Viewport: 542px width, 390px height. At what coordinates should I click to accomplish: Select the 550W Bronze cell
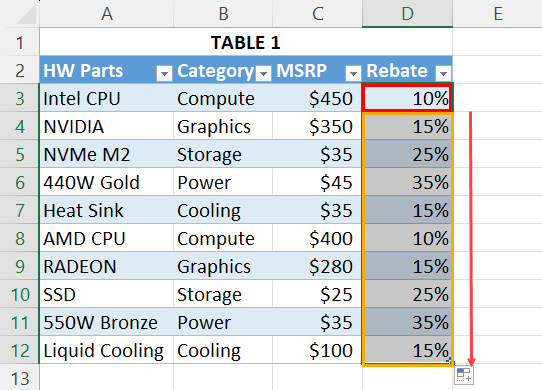pos(106,322)
